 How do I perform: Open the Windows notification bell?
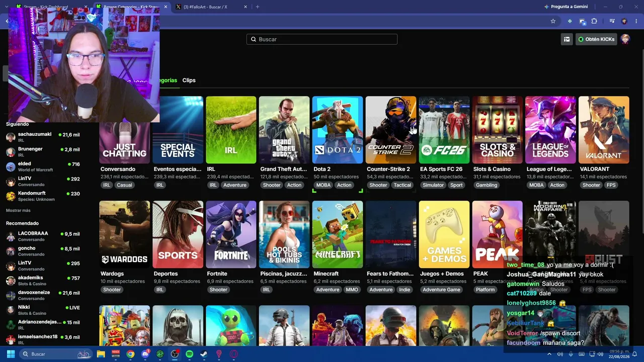pos(634,354)
